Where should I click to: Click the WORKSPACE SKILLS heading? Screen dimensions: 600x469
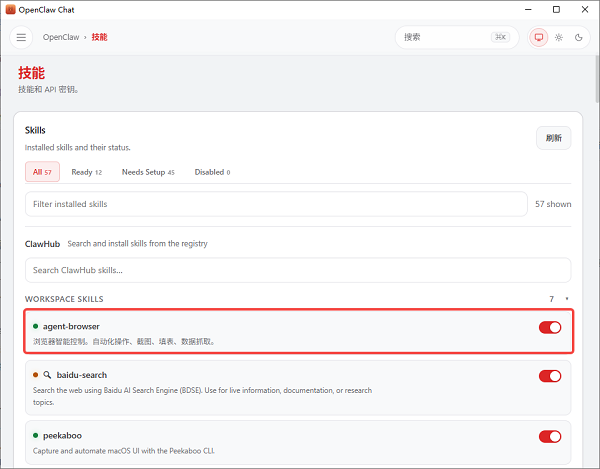[64, 299]
